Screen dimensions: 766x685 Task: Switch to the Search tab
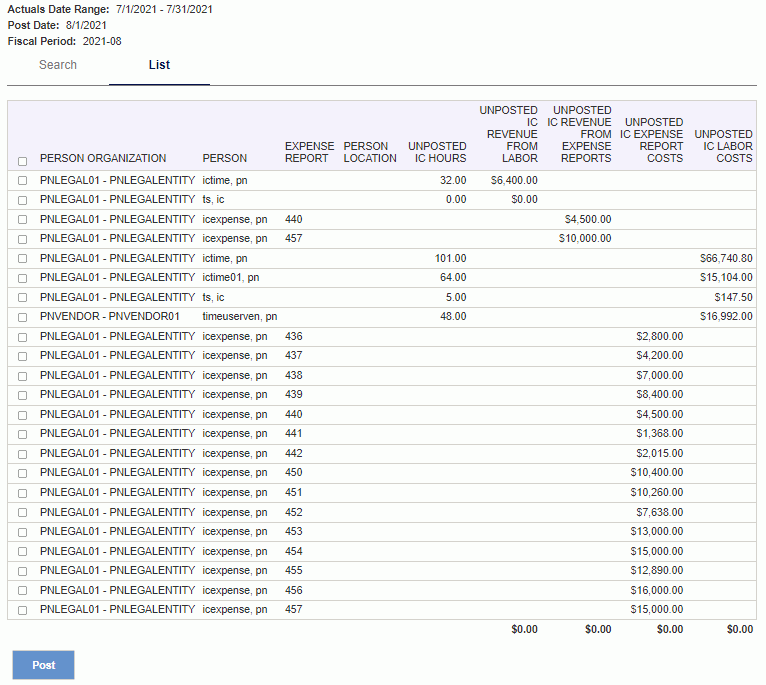(58, 65)
